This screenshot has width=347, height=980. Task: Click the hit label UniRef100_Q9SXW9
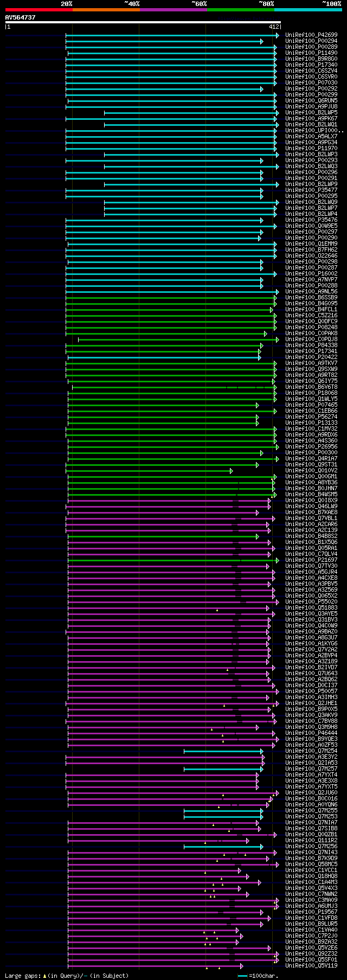point(311,369)
